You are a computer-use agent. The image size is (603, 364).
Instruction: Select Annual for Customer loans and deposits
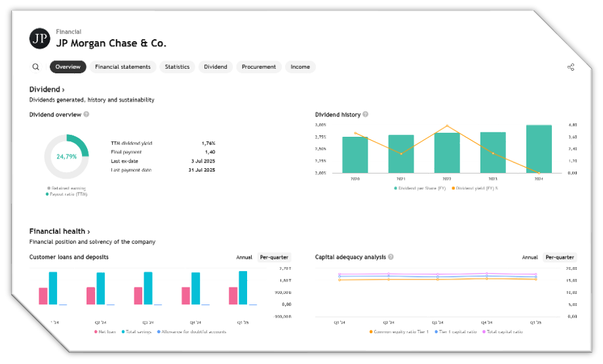pos(244,257)
